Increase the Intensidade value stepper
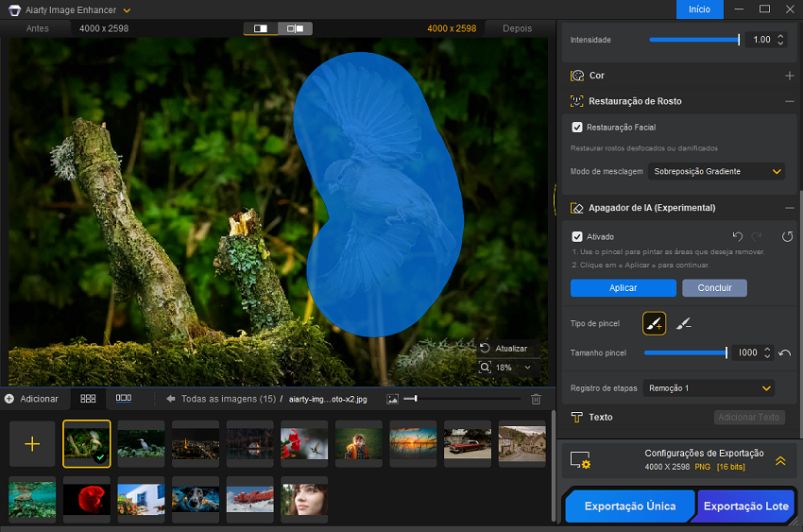 coord(780,36)
